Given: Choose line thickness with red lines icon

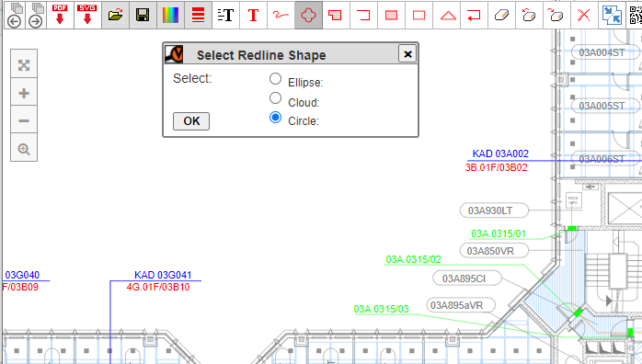Looking at the screenshot, I should point(198,15).
